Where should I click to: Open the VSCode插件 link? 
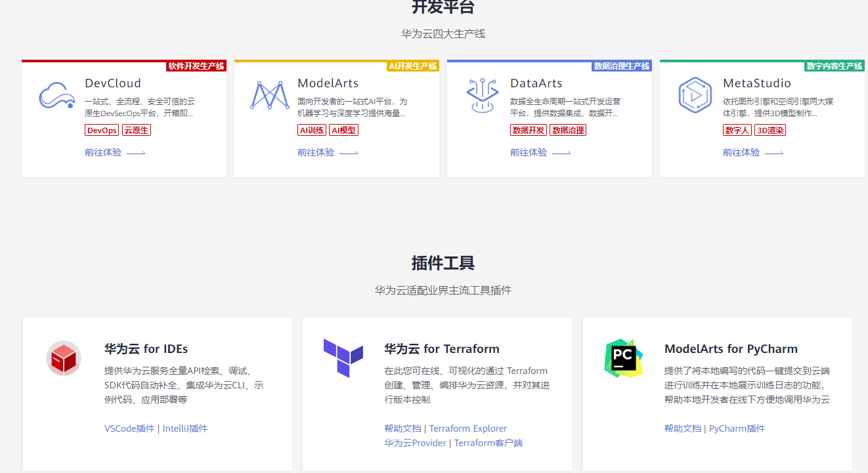[129, 428]
